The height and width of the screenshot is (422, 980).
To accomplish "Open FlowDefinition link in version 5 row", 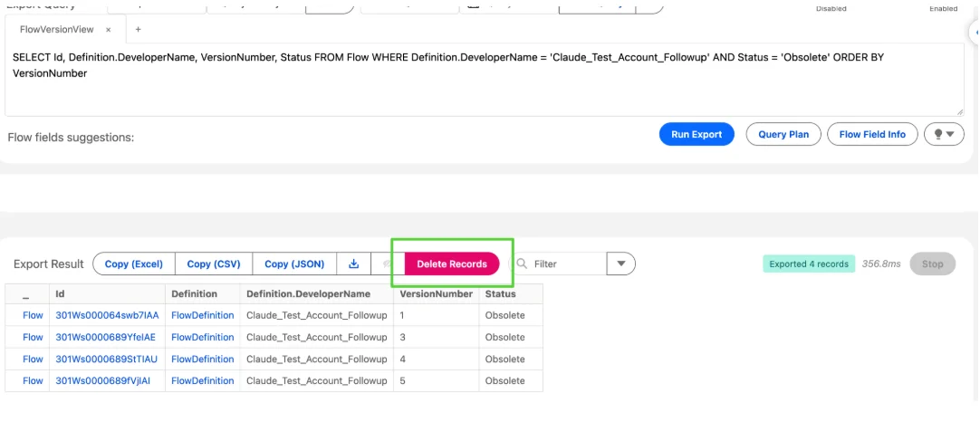I will (203, 380).
